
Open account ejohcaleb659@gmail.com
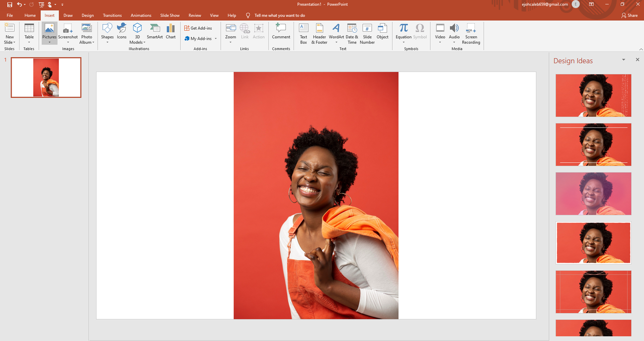tap(545, 4)
